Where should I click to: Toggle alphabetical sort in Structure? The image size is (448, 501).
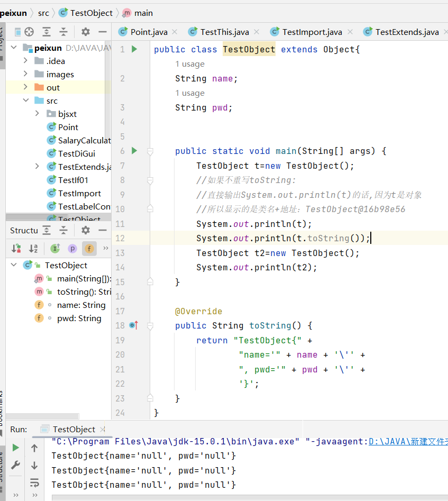point(33,248)
